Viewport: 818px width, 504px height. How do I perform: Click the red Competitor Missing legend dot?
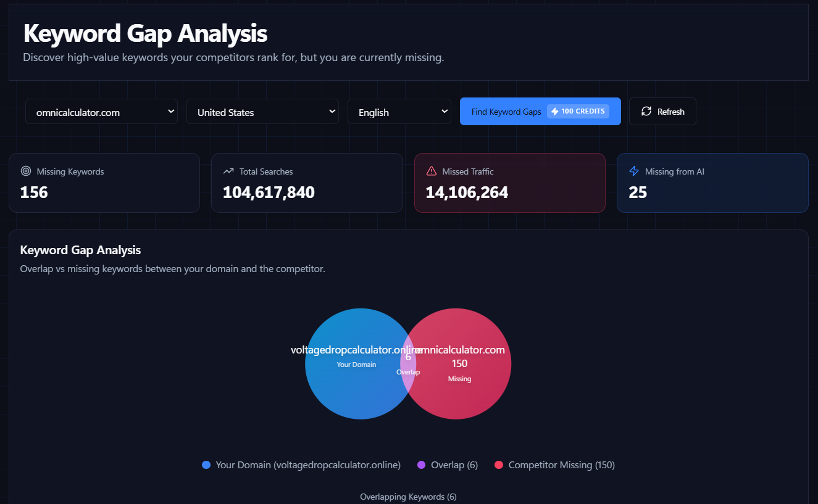point(499,465)
